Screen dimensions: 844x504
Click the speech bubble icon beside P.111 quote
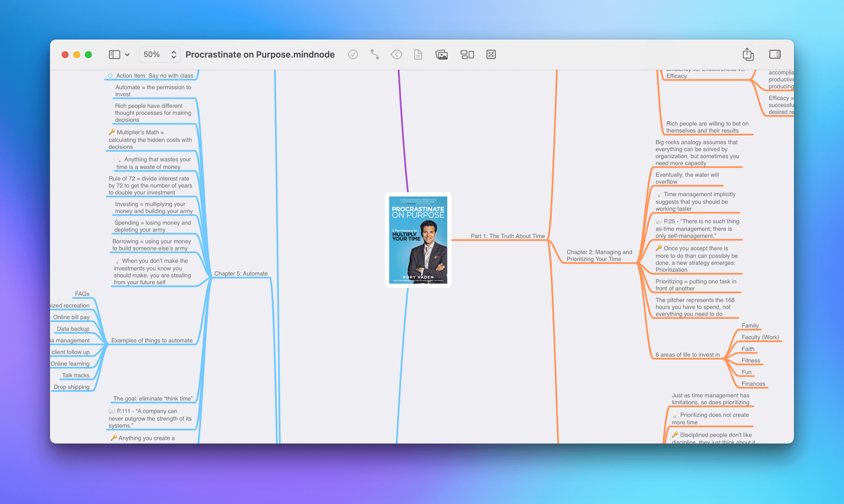112,411
